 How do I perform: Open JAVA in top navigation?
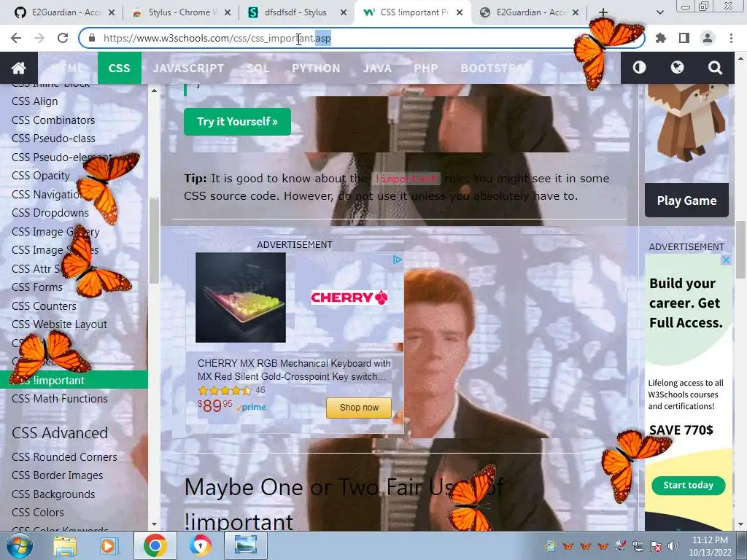(x=377, y=68)
